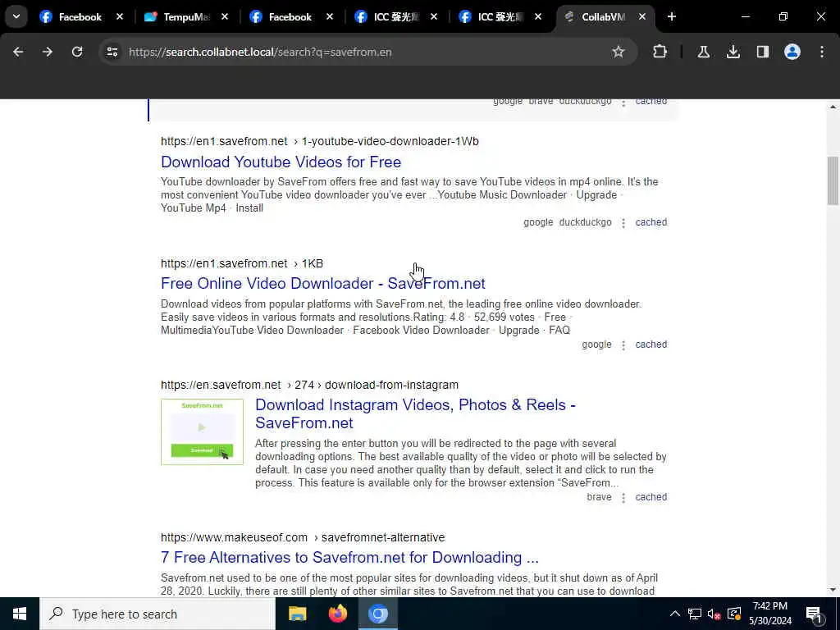Image resolution: width=840 pixels, height=630 pixels.
Task: Open Download Instagram Videos, Photos & Reels result
Action: [x=415, y=413]
